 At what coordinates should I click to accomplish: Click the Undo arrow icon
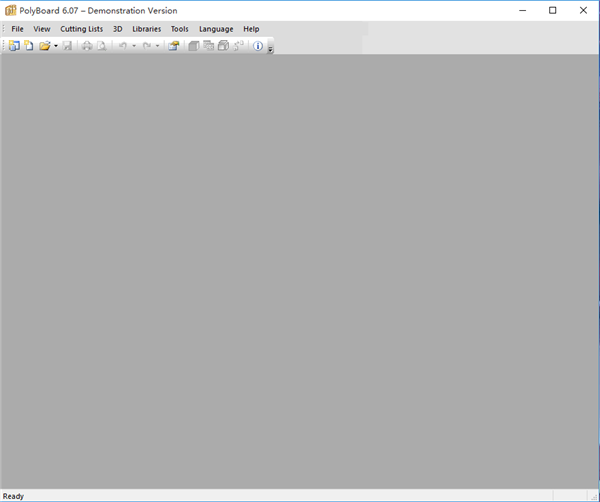pyautogui.click(x=122, y=46)
